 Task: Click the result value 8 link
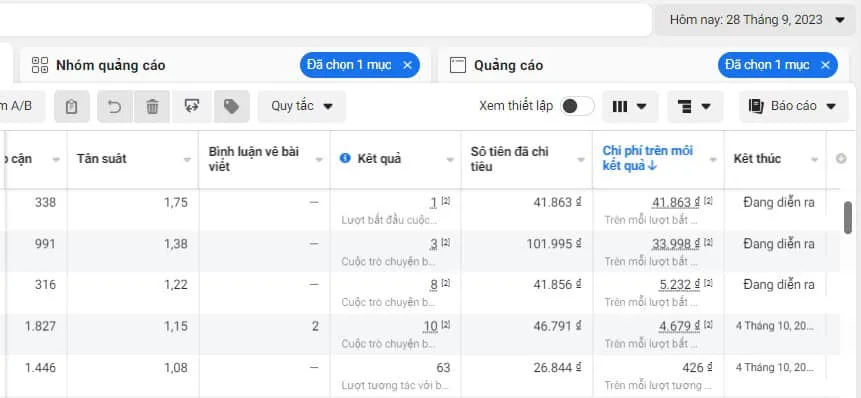pyautogui.click(x=433, y=285)
